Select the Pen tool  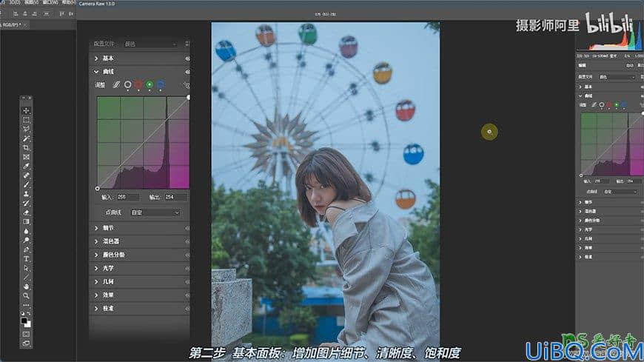tap(27, 249)
